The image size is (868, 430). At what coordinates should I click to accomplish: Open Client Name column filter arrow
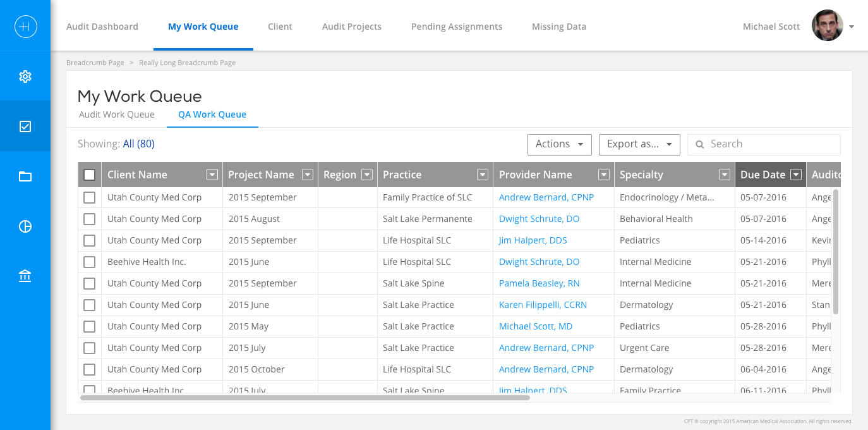click(212, 175)
